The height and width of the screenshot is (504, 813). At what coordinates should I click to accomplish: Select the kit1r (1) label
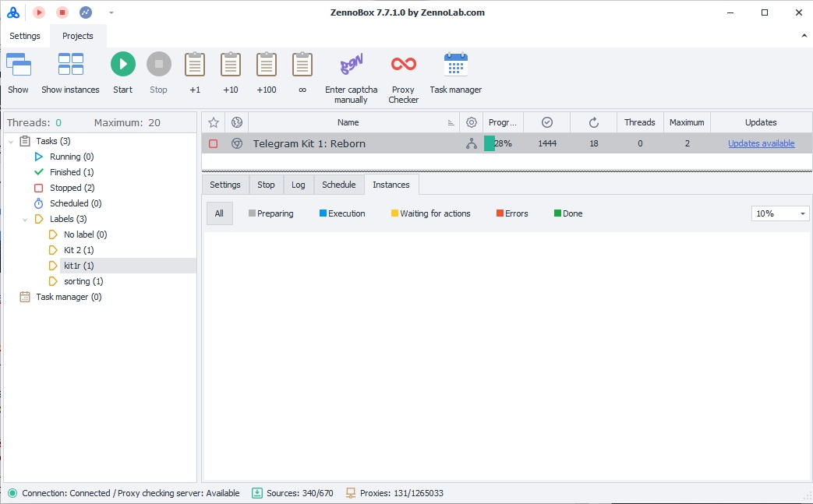pos(79,265)
